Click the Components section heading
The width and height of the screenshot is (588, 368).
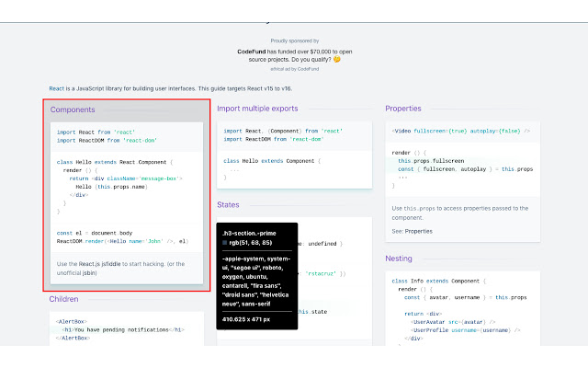[73, 109]
